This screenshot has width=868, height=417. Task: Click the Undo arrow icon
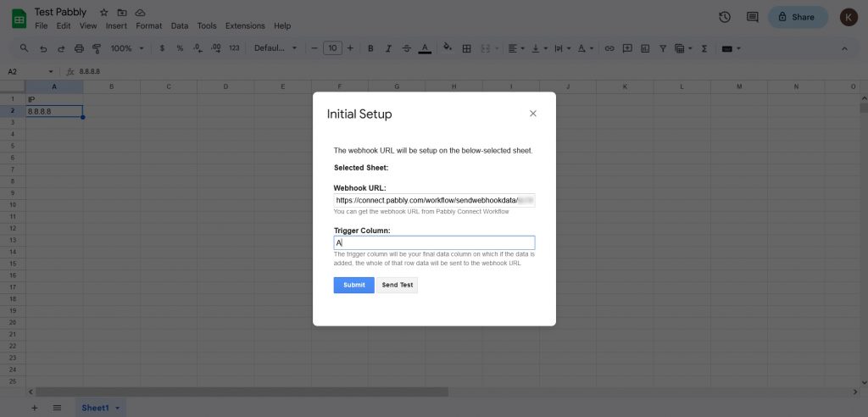point(42,48)
